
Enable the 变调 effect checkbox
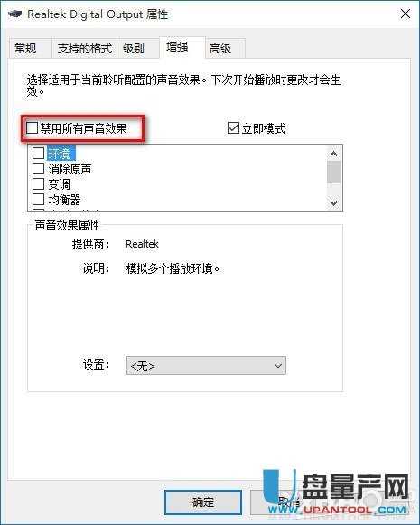[38, 183]
